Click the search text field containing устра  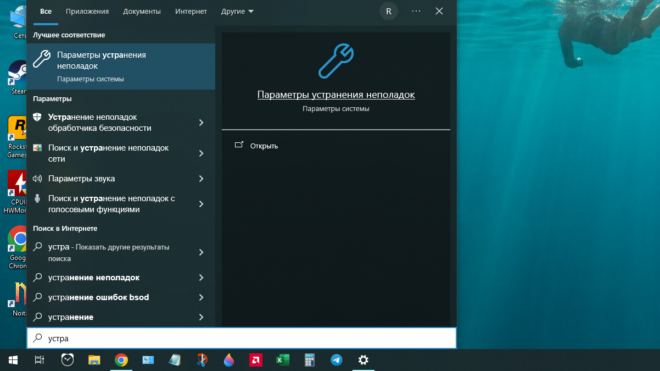coord(242,338)
